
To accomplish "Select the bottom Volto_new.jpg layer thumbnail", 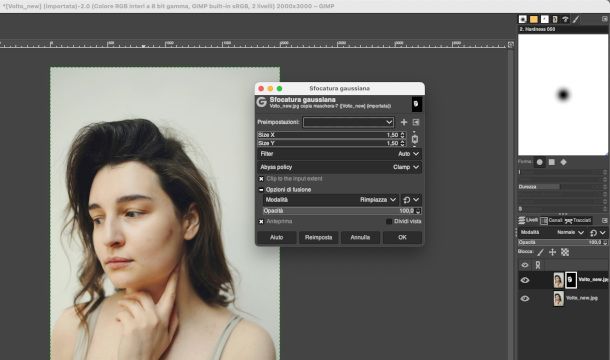I will tap(558, 299).
